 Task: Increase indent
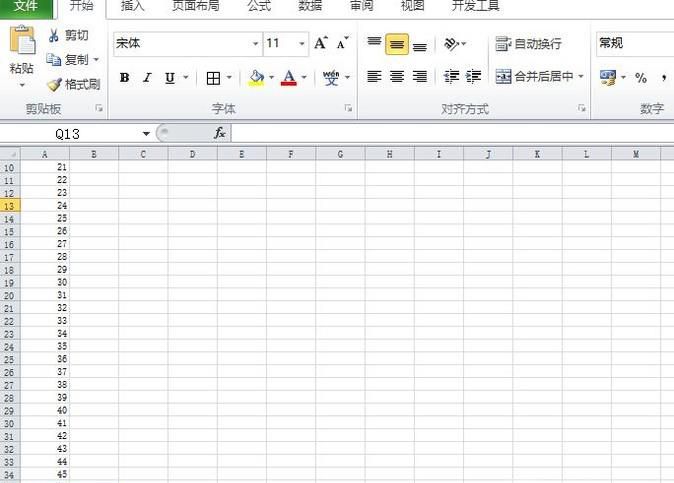(x=473, y=77)
